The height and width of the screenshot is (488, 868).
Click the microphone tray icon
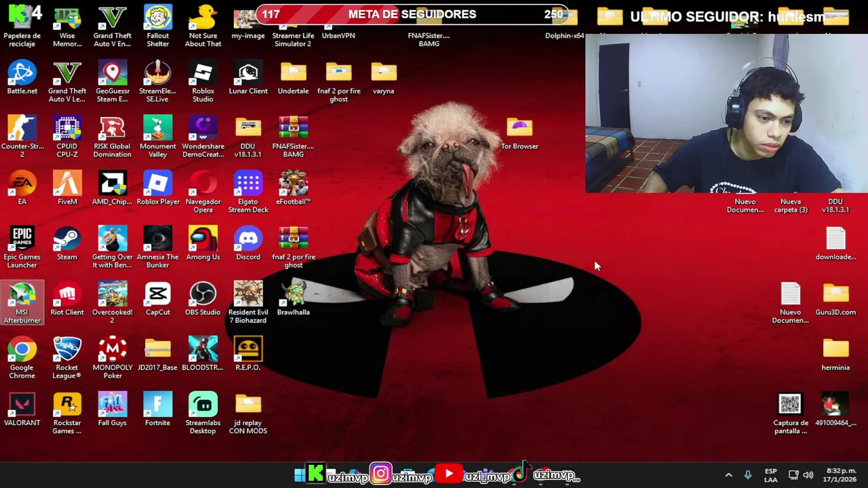click(748, 475)
